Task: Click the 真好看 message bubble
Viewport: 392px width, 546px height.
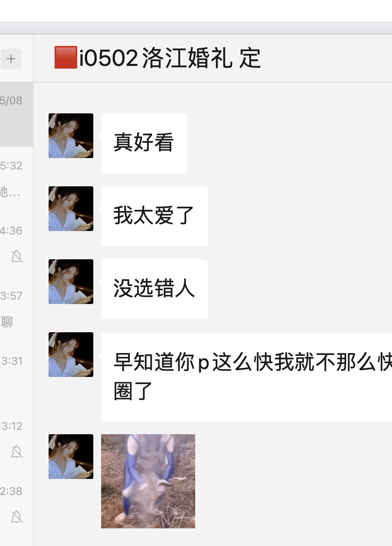Action: pyautogui.click(x=144, y=143)
